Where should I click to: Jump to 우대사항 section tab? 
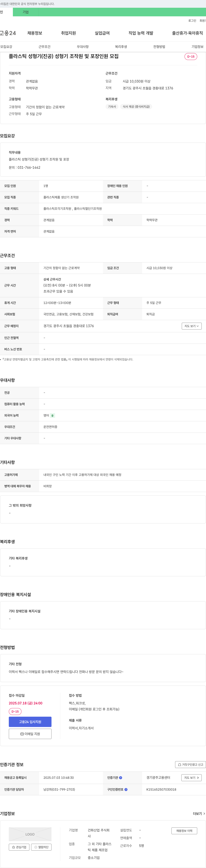(x=83, y=47)
